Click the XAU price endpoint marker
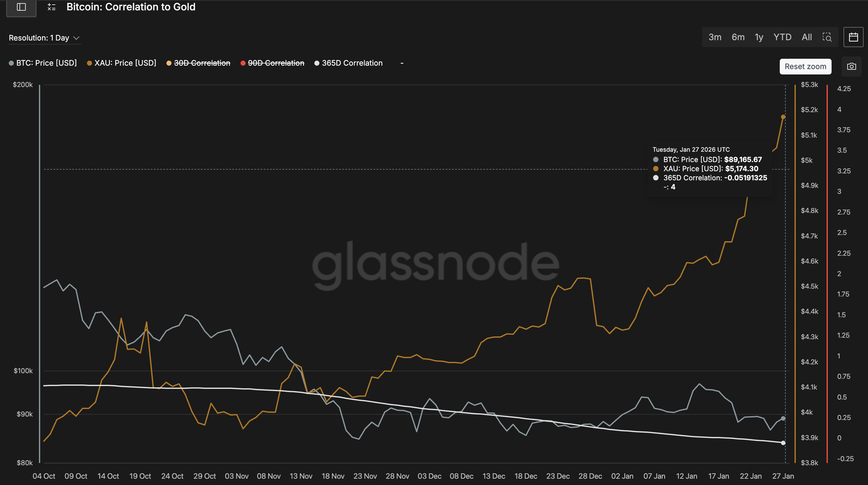The width and height of the screenshot is (868, 485). (x=783, y=117)
